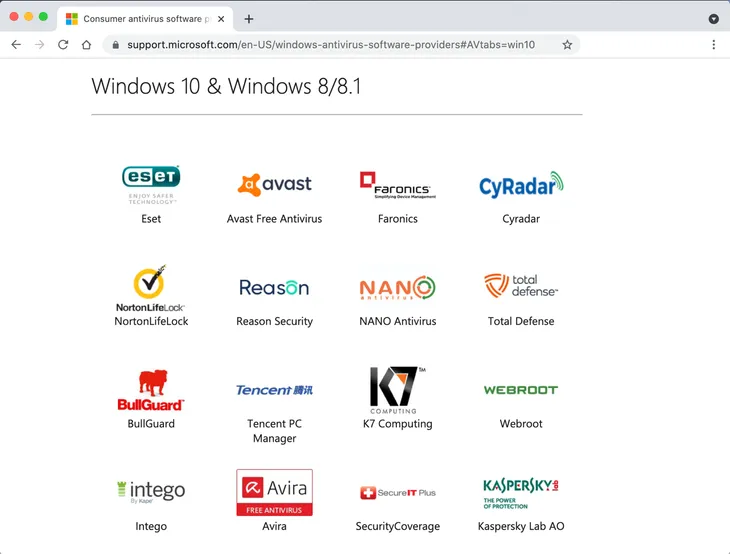Click the Intego logo
The image size is (730, 554).
pyautogui.click(x=151, y=492)
